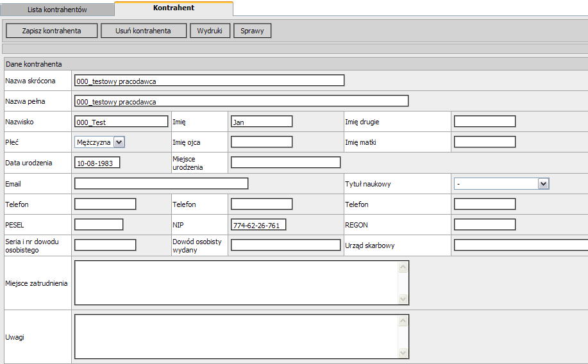Open the Tytuł naukowy dropdown
588x364 pixels.
click(501, 184)
